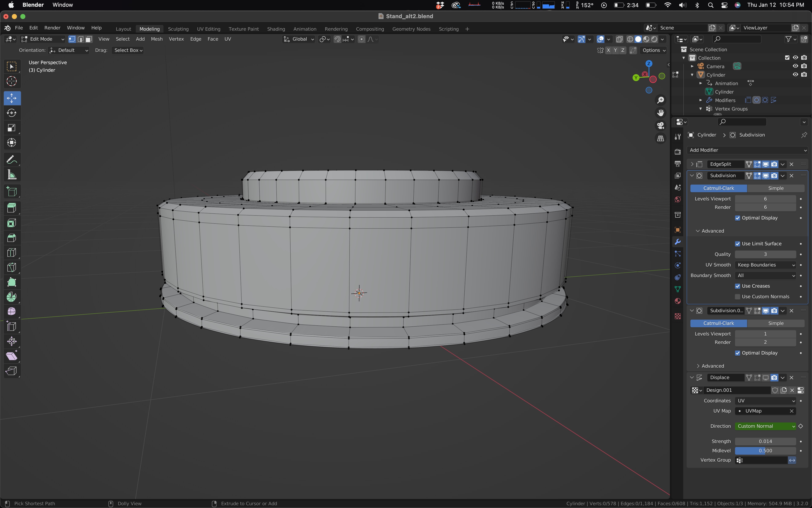Open the Add Modifier dropdown

coord(747,150)
